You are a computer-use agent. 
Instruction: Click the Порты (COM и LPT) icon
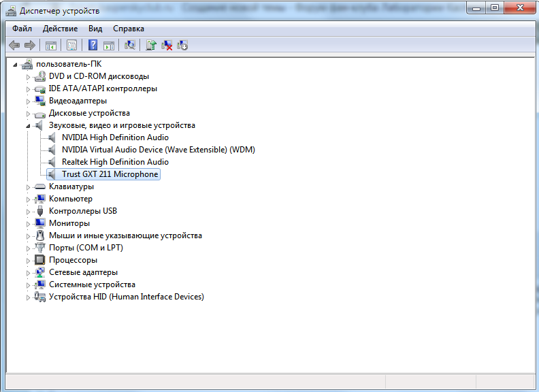[x=40, y=248]
